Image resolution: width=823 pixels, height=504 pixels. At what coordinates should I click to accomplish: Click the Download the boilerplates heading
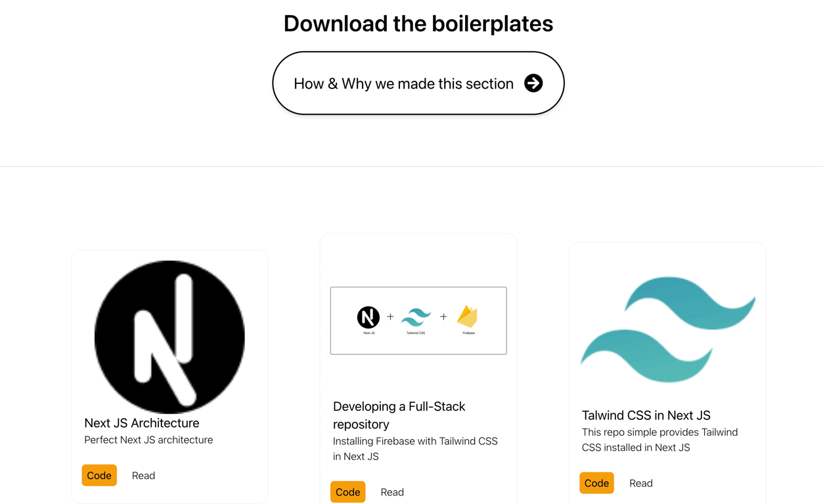coord(418,23)
